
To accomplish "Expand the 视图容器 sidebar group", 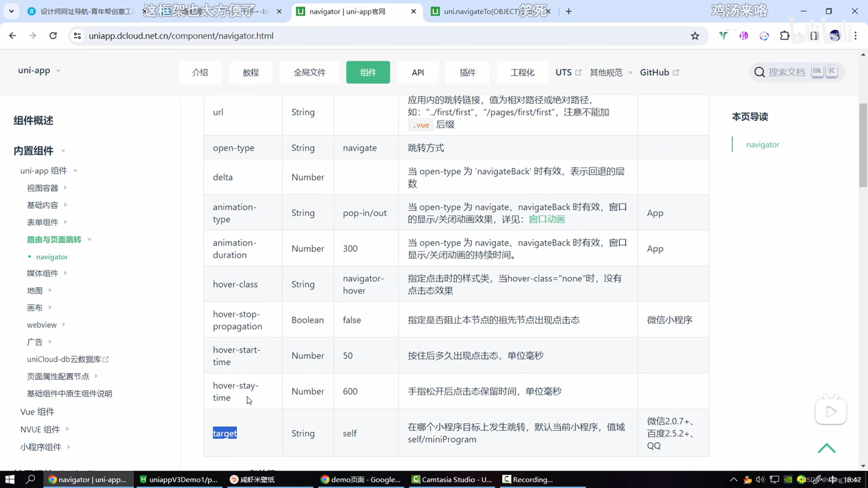I will click(47, 188).
